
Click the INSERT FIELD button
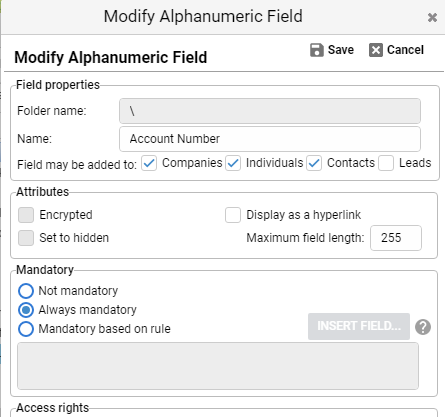click(x=359, y=326)
